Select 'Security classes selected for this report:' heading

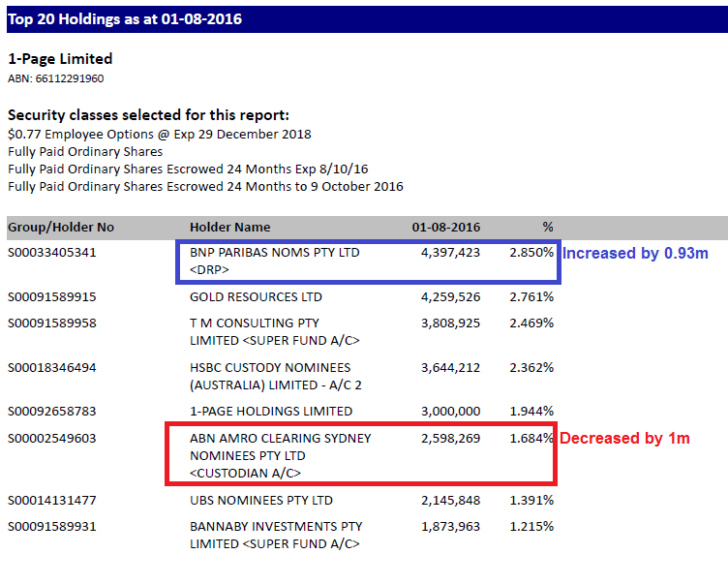[x=148, y=114]
